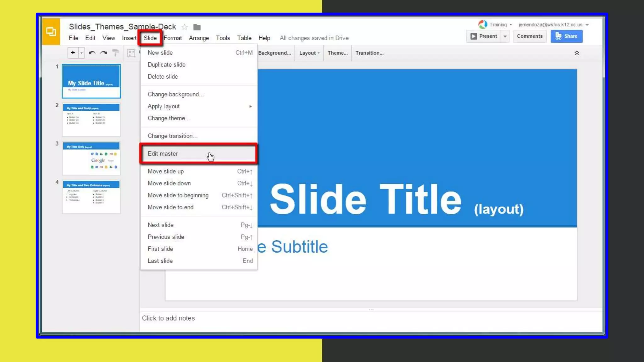Open the Format menu
Image resolution: width=644 pixels, height=362 pixels.
coord(173,38)
